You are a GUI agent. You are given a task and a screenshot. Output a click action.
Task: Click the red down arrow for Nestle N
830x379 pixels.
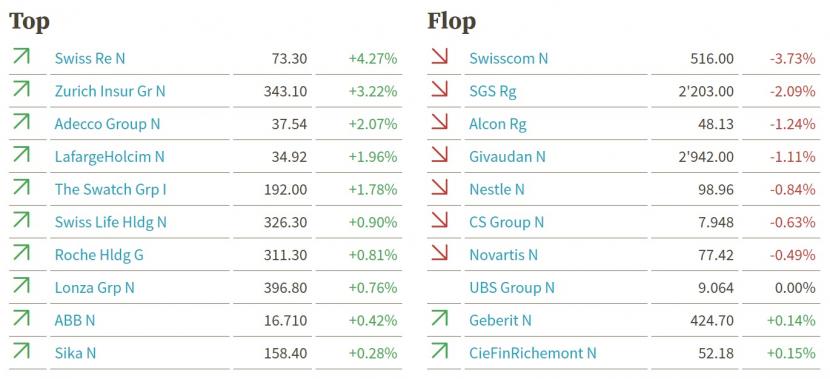[x=440, y=187]
